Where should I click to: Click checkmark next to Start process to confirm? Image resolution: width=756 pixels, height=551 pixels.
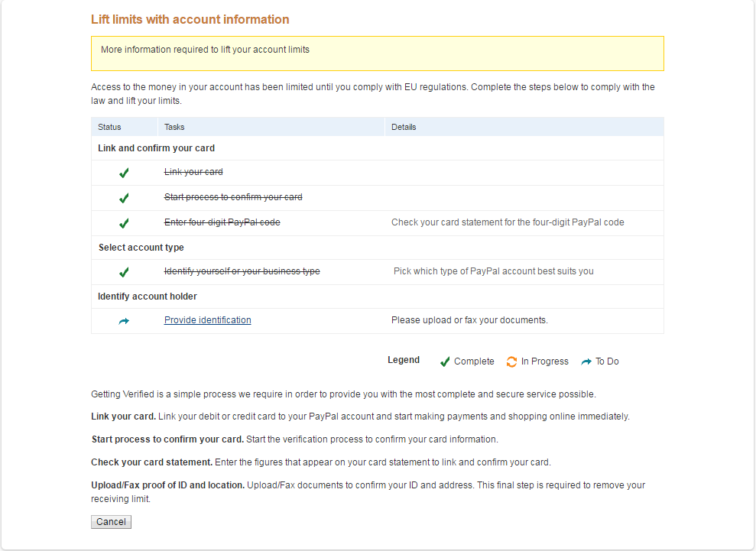point(124,198)
